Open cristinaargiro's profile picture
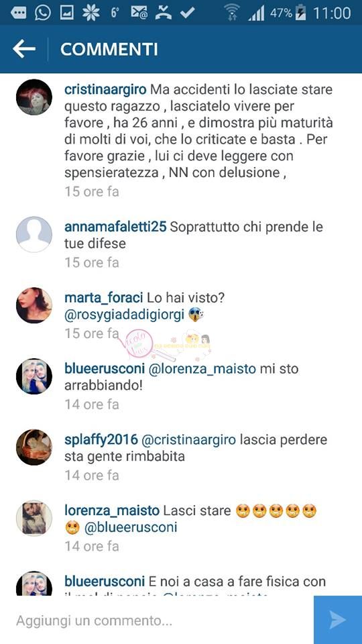Viewport: 362px width, 644px height. [34, 97]
